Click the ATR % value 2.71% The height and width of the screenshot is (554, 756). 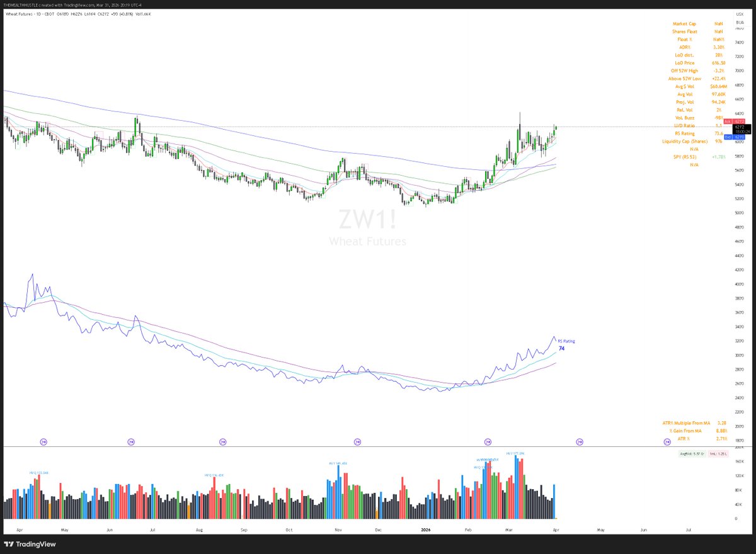[x=721, y=438]
